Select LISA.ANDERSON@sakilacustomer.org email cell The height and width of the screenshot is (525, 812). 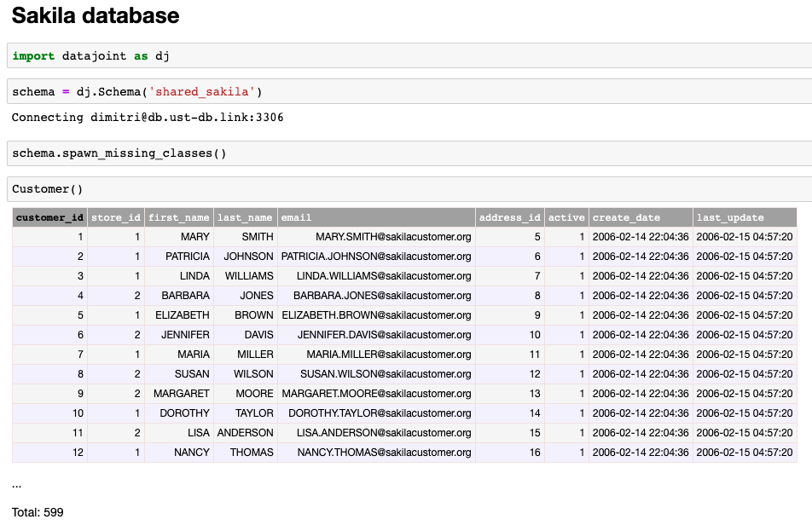coord(376,433)
